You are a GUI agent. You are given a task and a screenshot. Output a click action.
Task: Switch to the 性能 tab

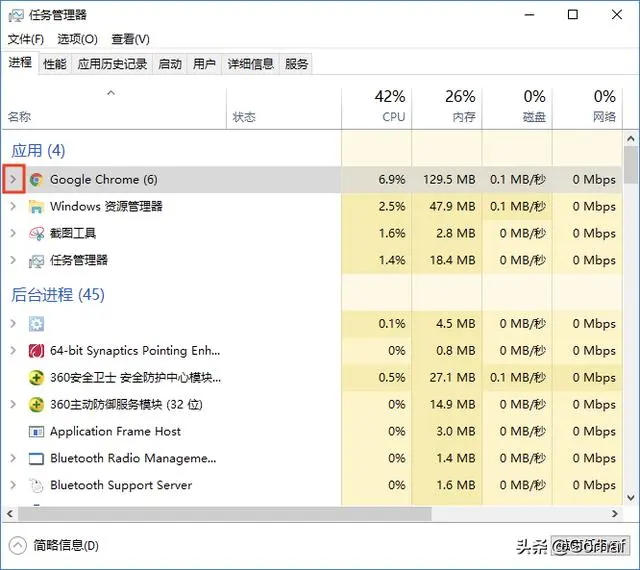pos(55,64)
